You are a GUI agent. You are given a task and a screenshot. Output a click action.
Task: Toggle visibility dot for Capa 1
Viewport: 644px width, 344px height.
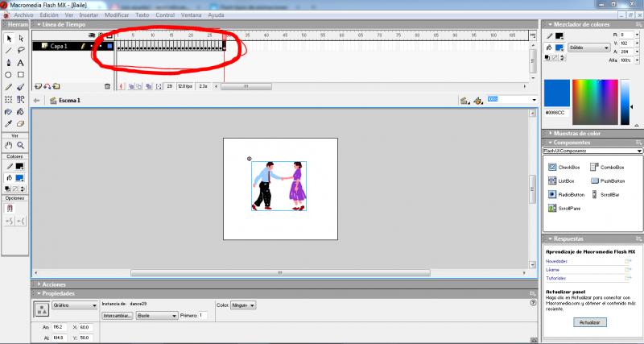(91, 47)
